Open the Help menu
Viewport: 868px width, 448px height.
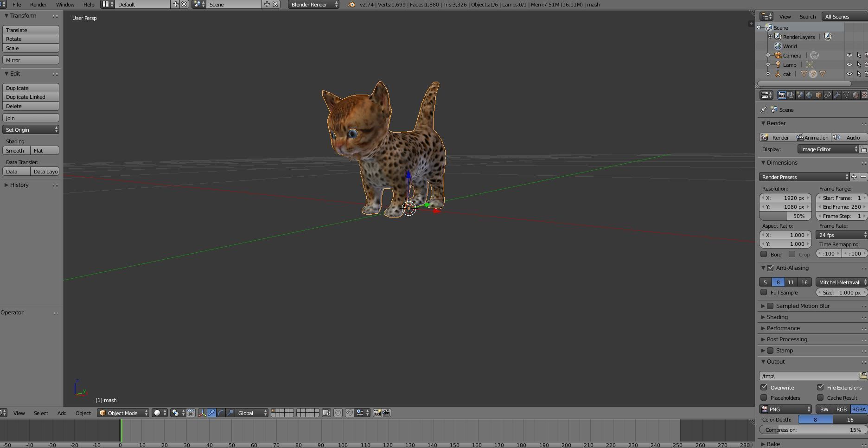pyautogui.click(x=89, y=5)
